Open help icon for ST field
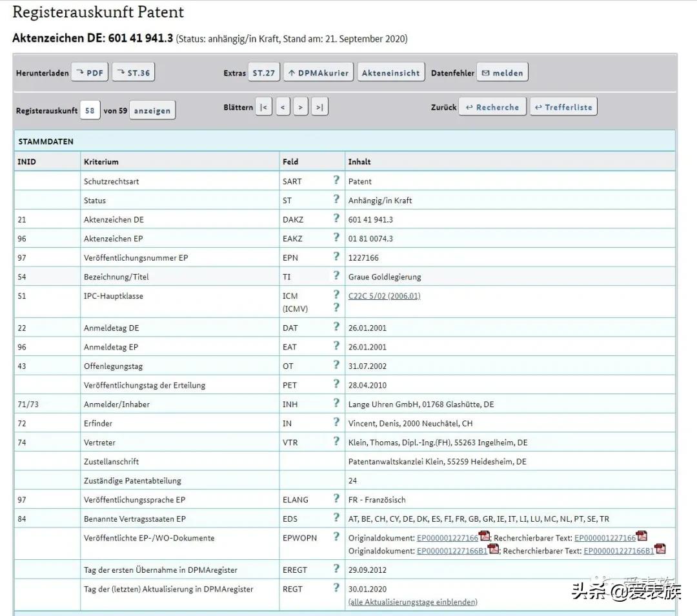 (336, 199)
